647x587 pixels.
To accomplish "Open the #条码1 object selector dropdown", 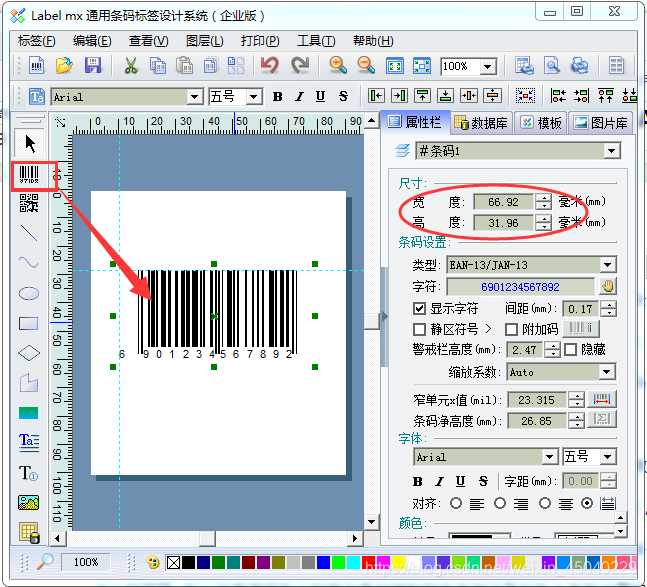I will click(x=611, y=151).
